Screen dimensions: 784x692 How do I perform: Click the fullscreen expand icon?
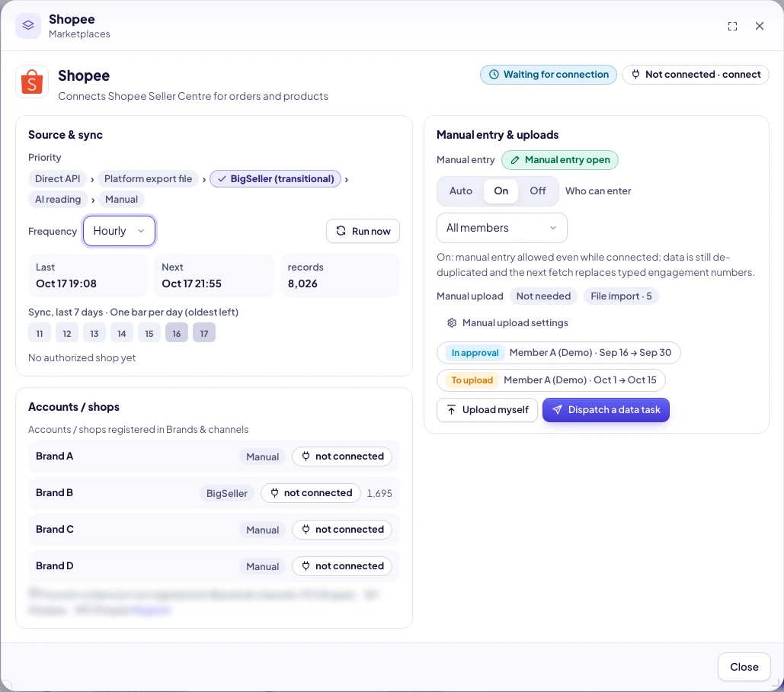pos(732,27)
